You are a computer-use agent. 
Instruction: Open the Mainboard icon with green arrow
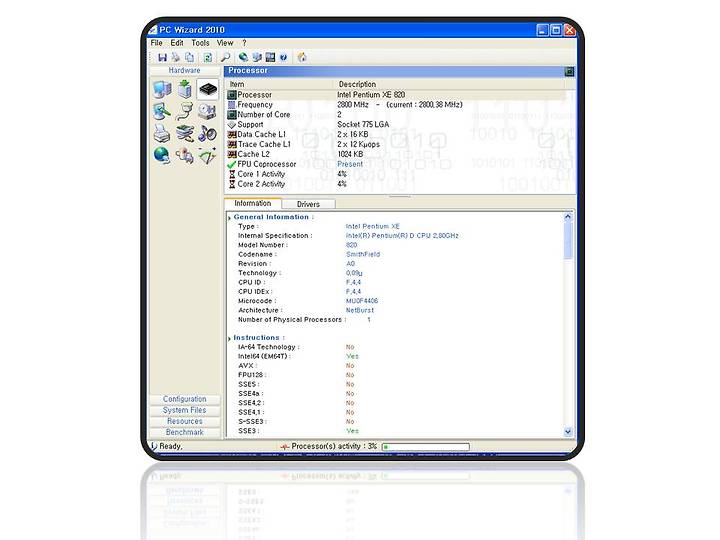click(185, 89)
